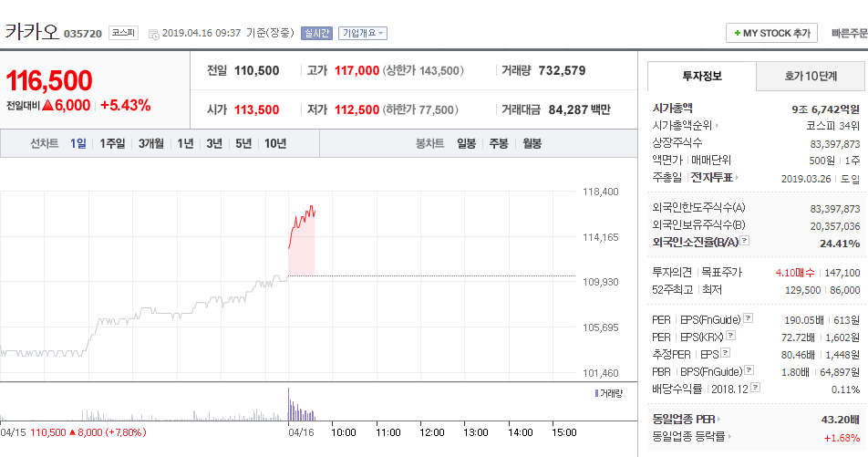Click the 전일 value 110,500

tap(257, 71)
